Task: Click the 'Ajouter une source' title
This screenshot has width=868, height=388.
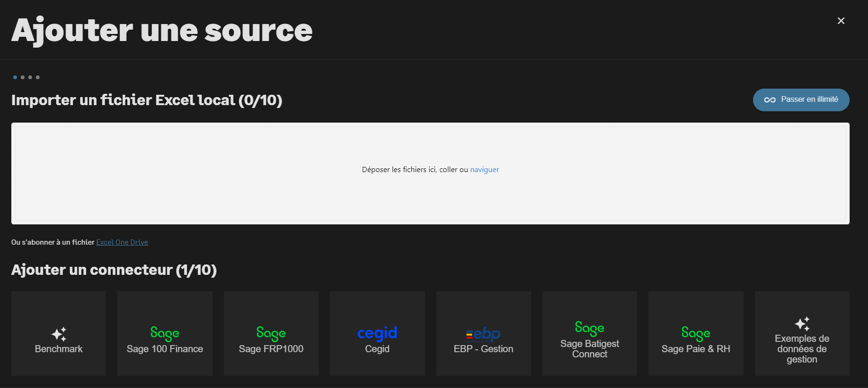Action: pos(162,31)
